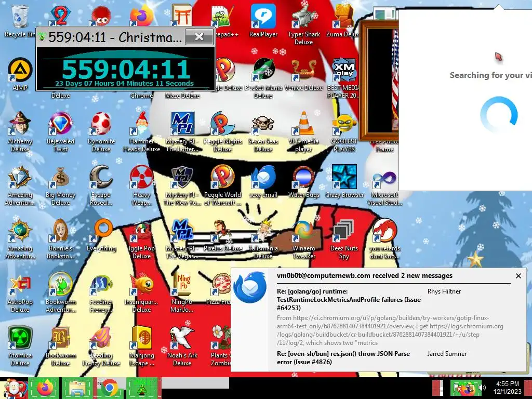532x399 pixels.
Task: Close the Thunderbird new messages notification
Action: (518, 276)
